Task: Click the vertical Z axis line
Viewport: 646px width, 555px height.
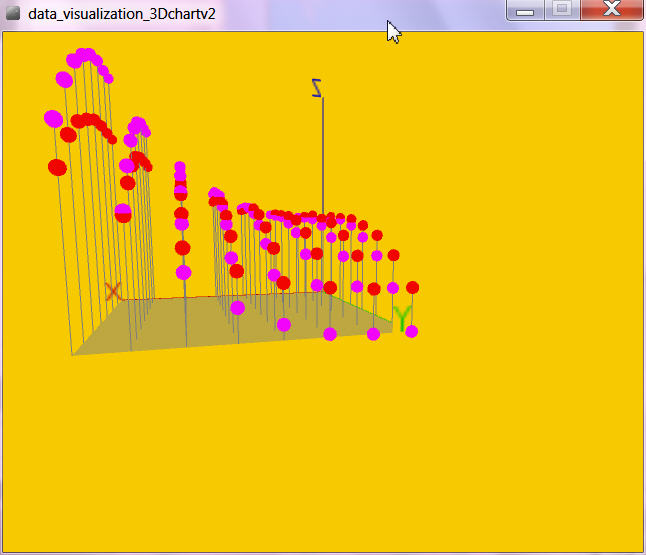Action: [322, 150]
